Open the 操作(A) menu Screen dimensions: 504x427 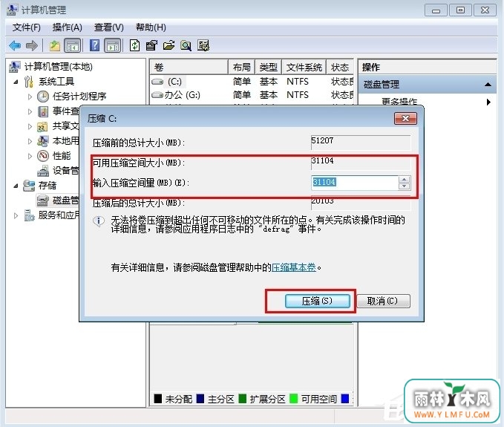(68, 27)
